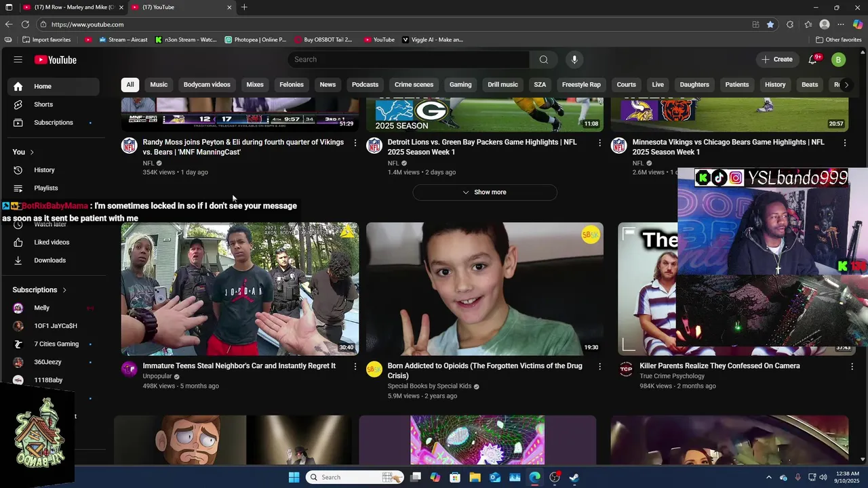Open options for Randy Moss video
868x488 pixels.
click(x=355, y=142)
